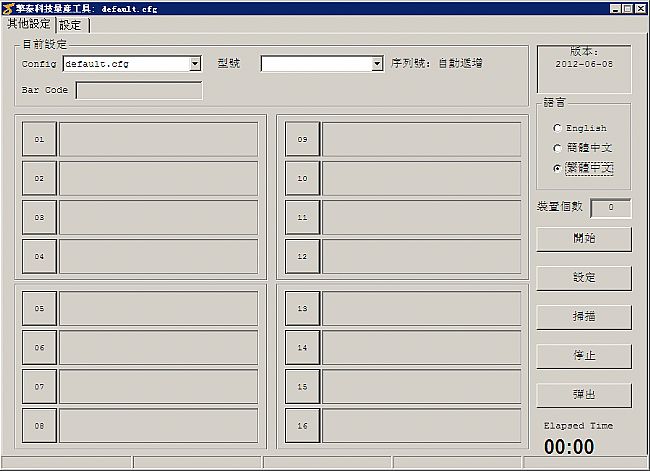Image resolution: width=650 pixels, height=471 pixels.
Task: Click the 彈出 eject button
Action: click(x=584, y=395)
